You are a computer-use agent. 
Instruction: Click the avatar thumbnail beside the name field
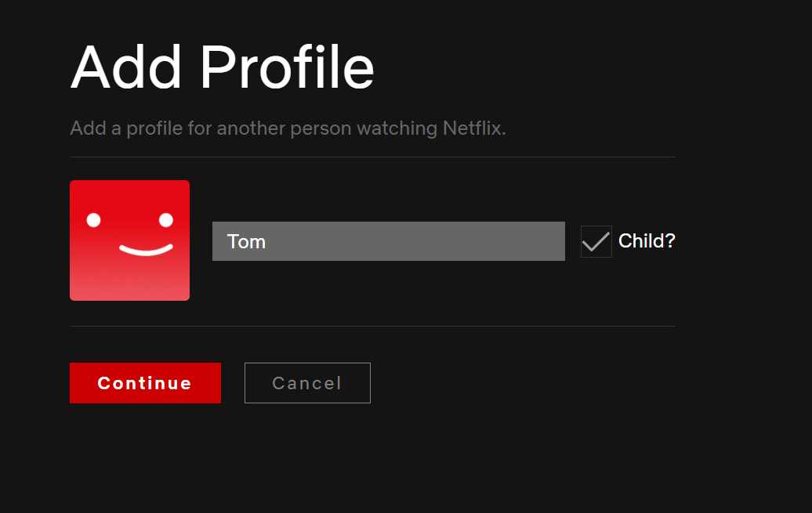tap(129, 240)
